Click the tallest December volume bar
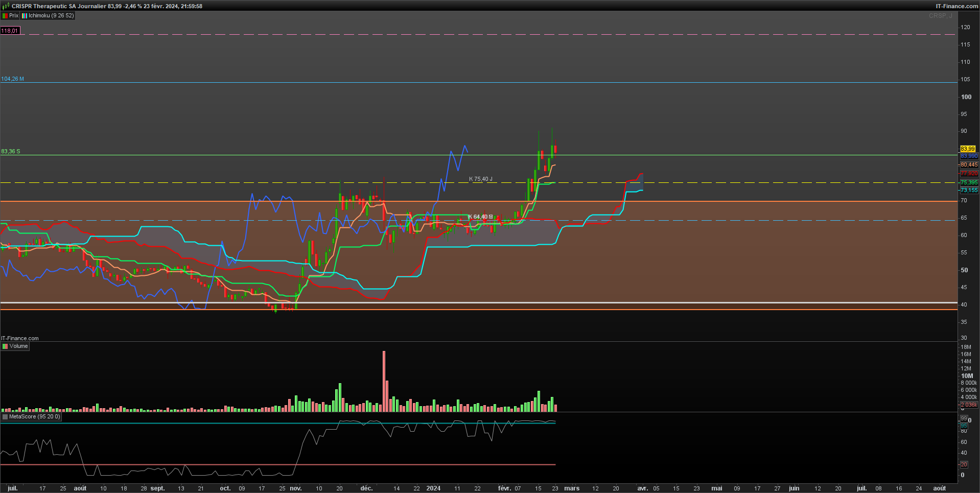 (x=384, y=381)
